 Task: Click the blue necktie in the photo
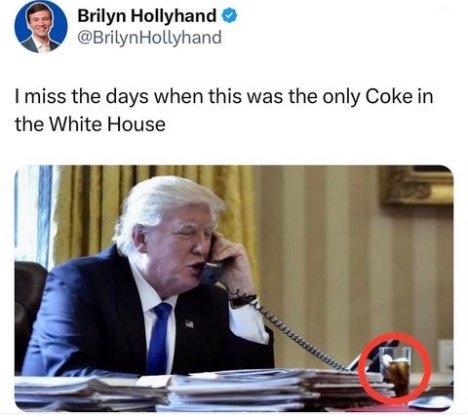[x=159, y=338]
